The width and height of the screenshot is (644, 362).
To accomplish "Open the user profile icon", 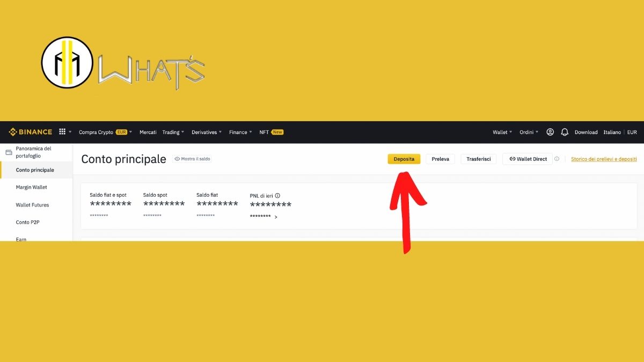I will 550,131.
